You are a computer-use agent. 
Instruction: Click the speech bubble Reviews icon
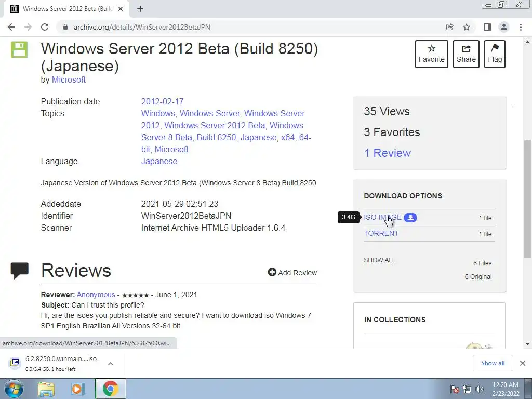19,270
